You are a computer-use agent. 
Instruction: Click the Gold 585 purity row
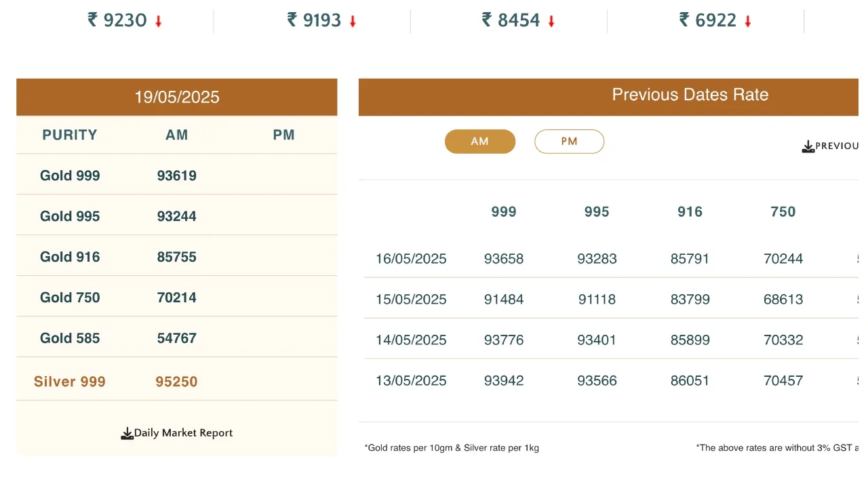[70, 338]
